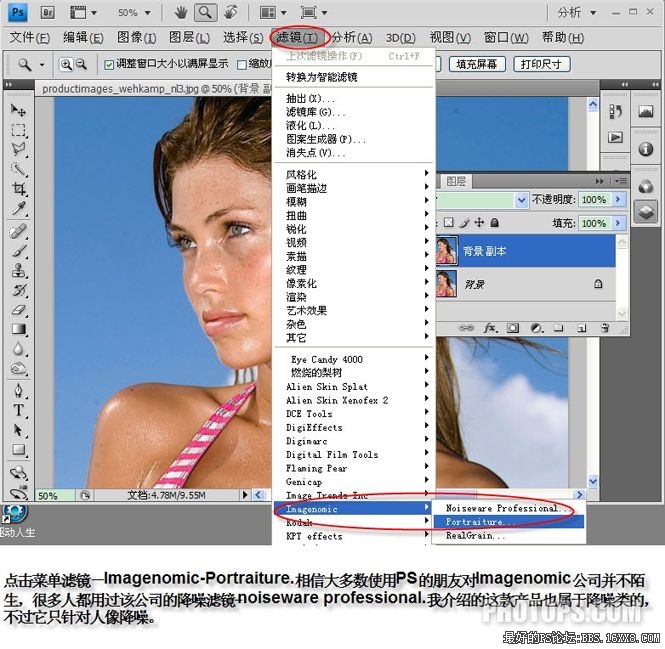
Task: Toggle lock image pixels brush icon
Action: [465, 222]
